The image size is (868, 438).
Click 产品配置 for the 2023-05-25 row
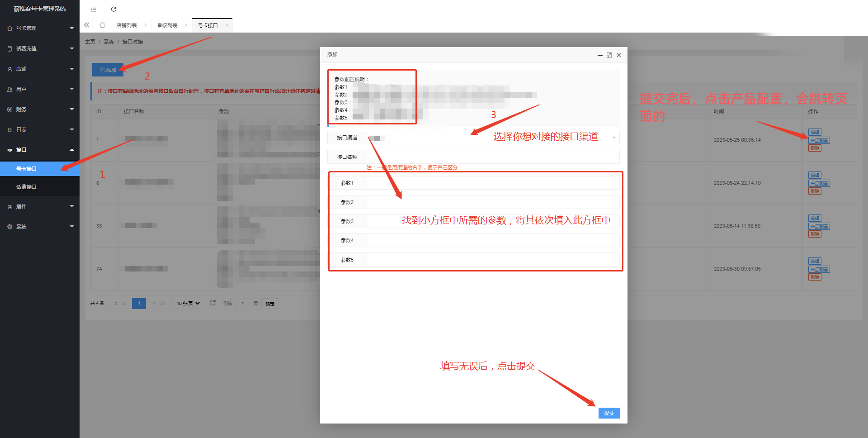click(819, 140)
